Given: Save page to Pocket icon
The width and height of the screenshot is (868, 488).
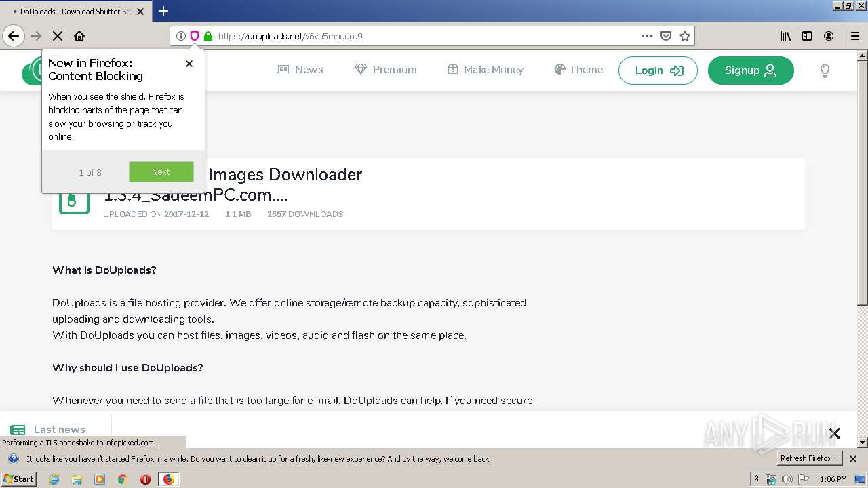Looking at the screenshot, I should click(x=666, y=36).
